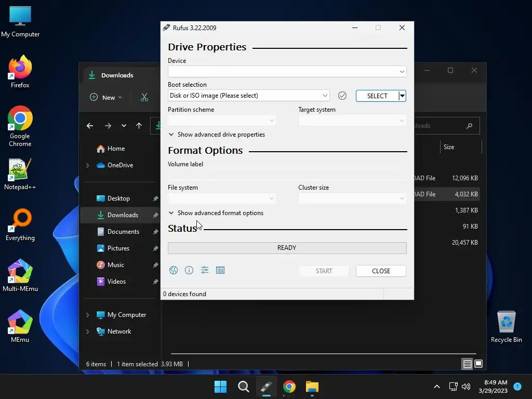Open taskbar Search
This screenshot has height=399, width=532.
[243, 387]
